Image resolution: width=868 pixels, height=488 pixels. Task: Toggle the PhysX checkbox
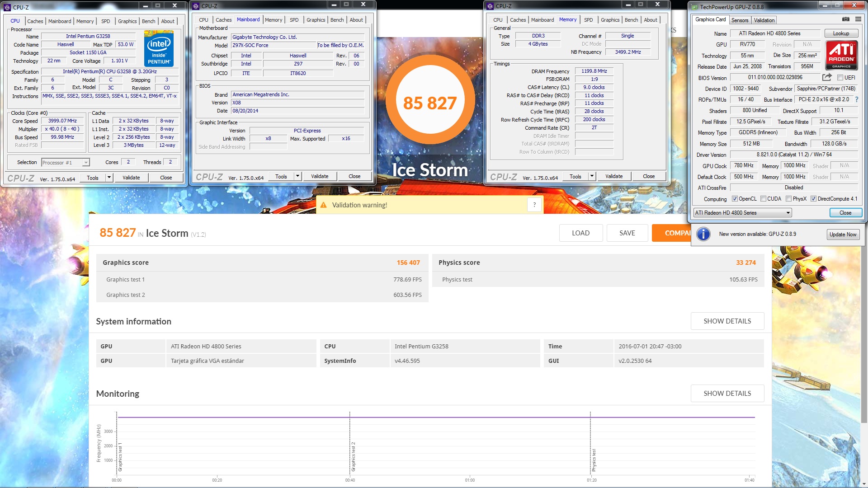click(x=788, y=199)
